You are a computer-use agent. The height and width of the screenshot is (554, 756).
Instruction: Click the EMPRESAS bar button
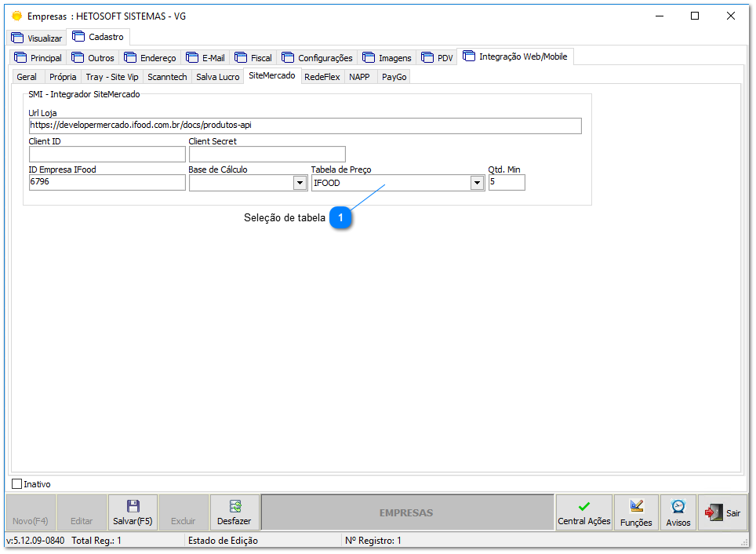(x=406, y=512)
